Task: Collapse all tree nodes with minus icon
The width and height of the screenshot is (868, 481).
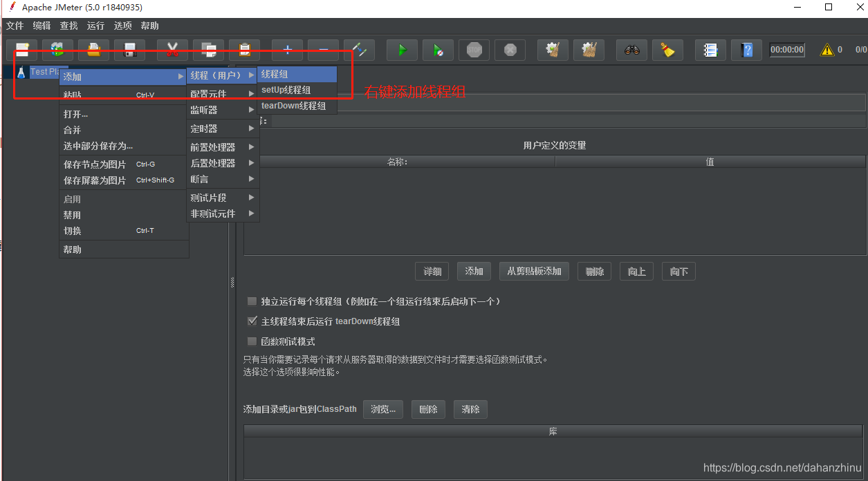Action: coord(323,50)
